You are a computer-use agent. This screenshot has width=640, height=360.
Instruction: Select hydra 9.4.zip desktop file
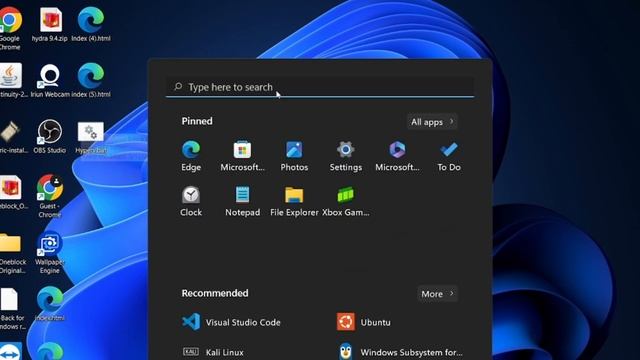coord(50,24)
